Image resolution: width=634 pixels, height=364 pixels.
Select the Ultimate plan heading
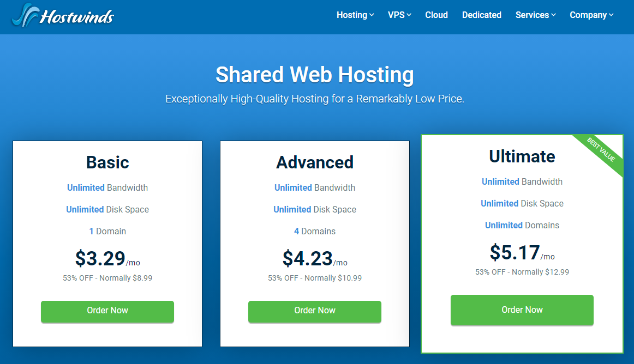click(x=522, y=156)
